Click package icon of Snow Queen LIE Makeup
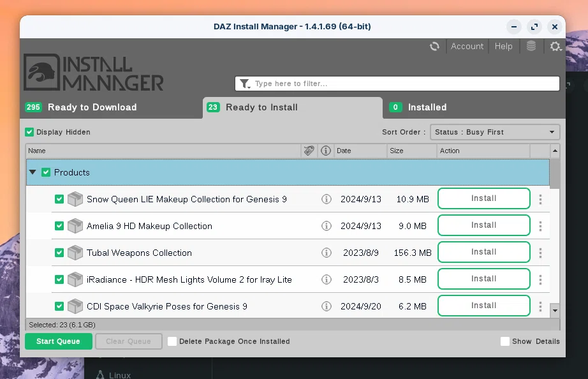Screen dimensions: 588x379 click(x=75, y=199)
